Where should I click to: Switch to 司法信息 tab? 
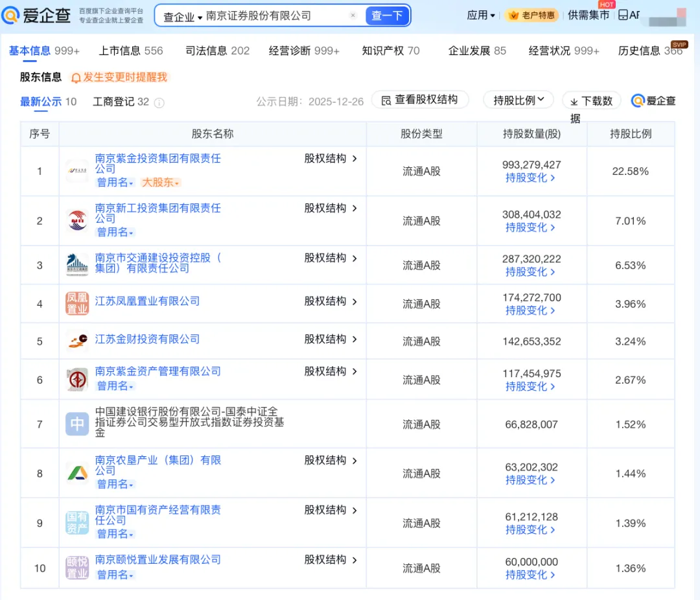217,51
